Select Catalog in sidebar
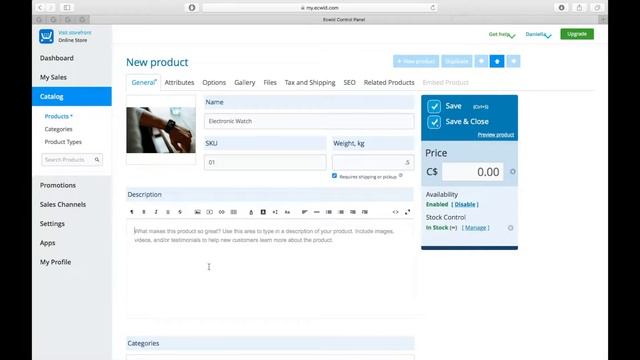The image size is (640, 360). [x=72, y=96]
